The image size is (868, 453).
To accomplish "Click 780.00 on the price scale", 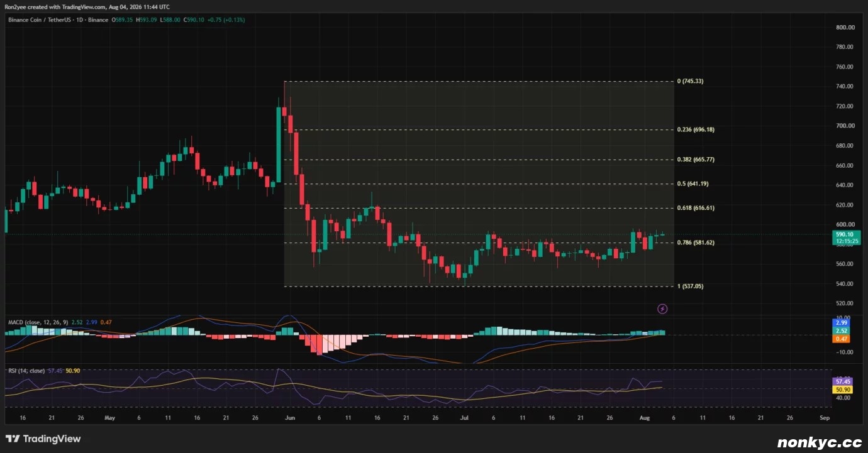I will click(845, 47).
